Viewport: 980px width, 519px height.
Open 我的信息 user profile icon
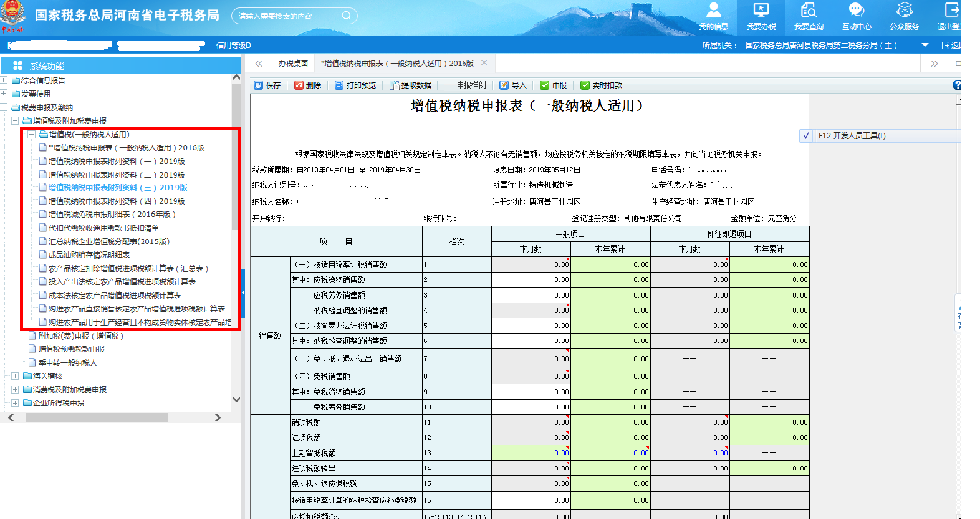coord(713,11)
